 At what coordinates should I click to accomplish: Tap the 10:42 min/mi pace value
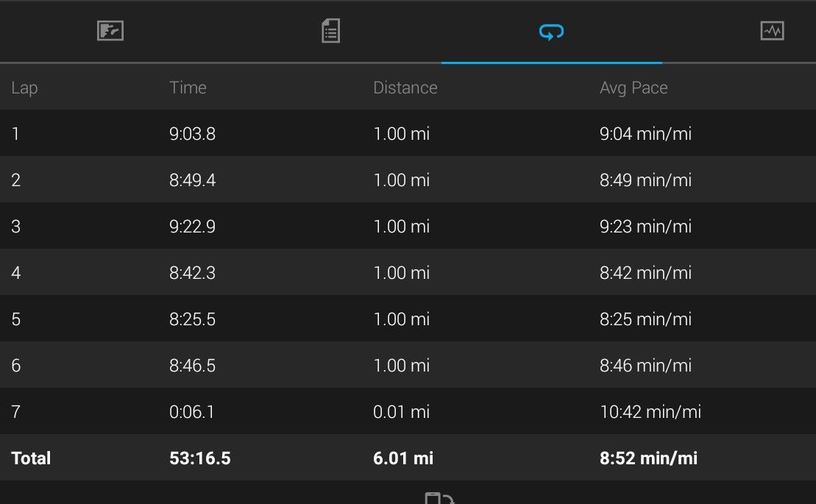650,411
